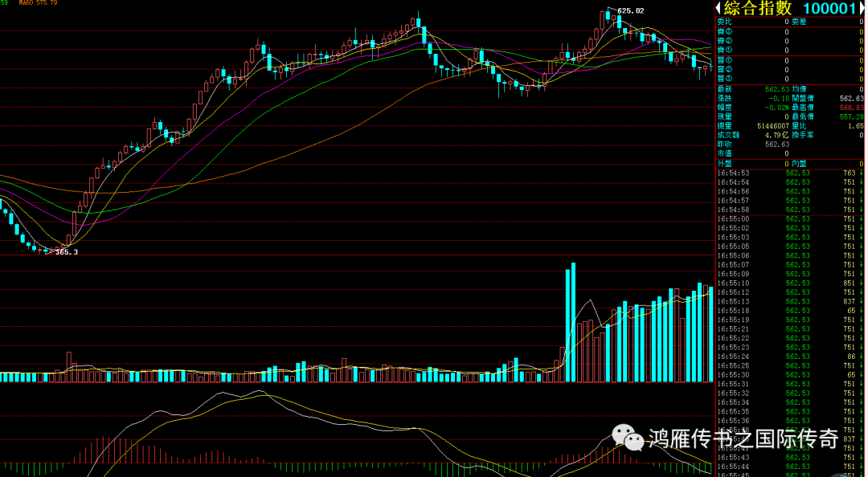
Task: Select the 最新 value 562.53
Action: pos(777,89)
